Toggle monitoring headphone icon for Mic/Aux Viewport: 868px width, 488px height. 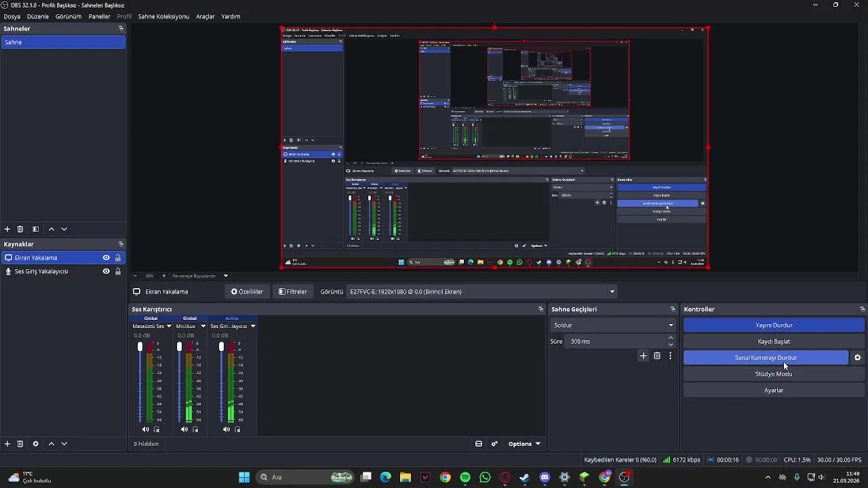(196, 429)
